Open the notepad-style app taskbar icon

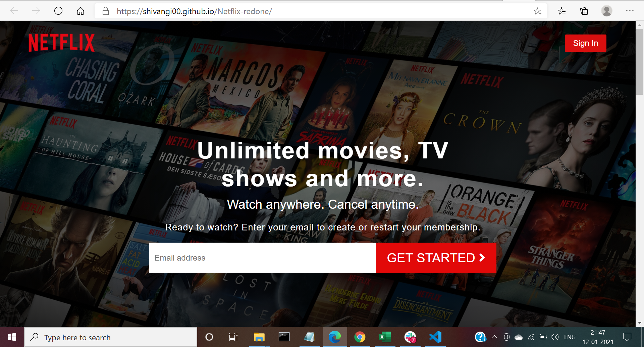[x=309, y=337]
